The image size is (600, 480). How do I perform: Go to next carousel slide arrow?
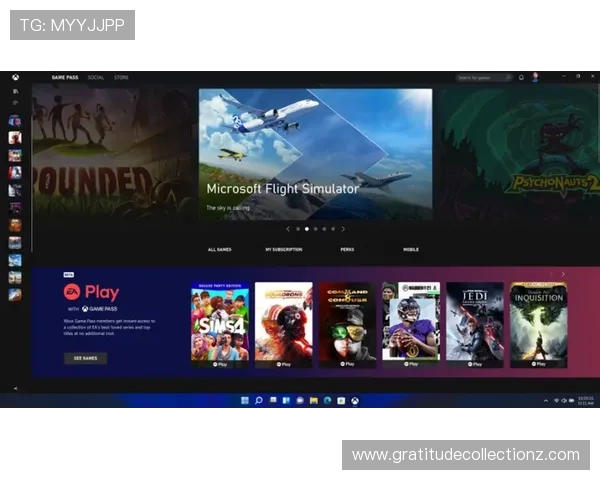(x=343, y=229)
